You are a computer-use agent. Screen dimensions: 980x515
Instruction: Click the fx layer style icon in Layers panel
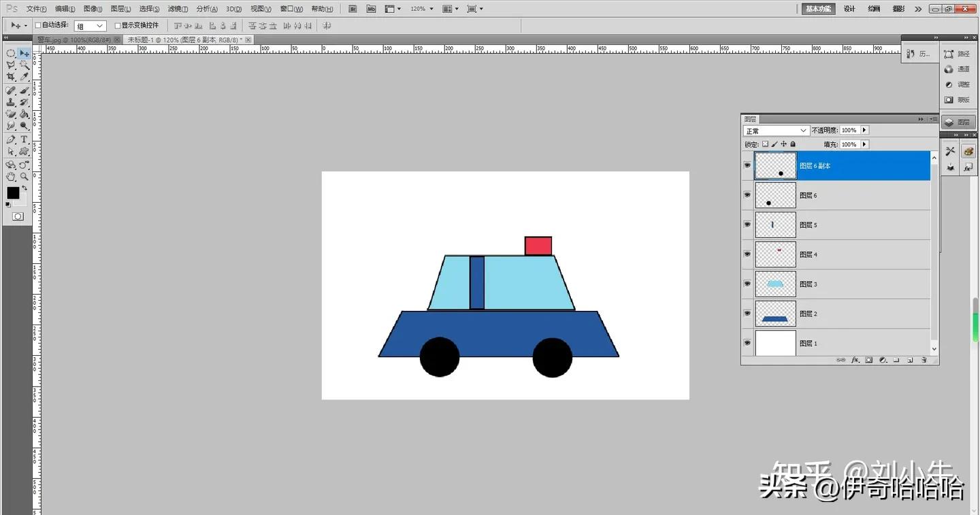855,360
